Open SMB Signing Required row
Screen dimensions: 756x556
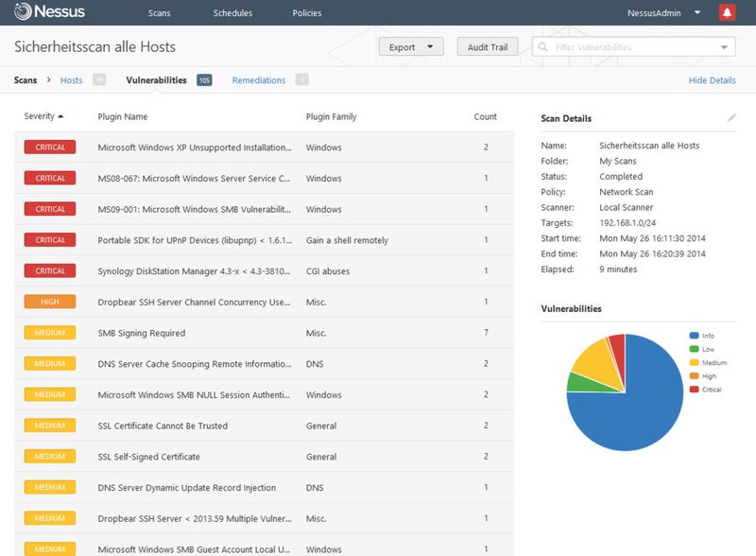pyautogui.click(x=264, y=333)
